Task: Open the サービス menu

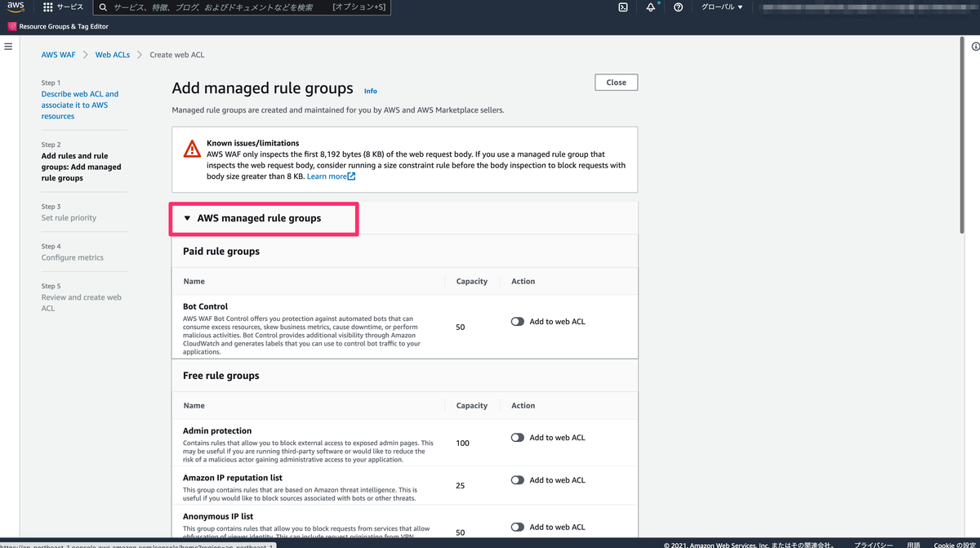Action: tap(61, 7)
